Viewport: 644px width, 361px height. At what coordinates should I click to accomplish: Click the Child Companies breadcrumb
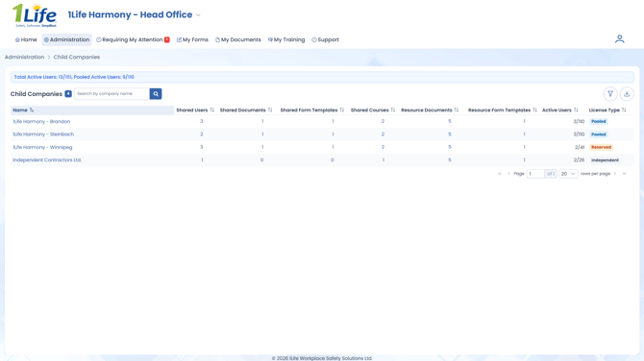[76, 57]
